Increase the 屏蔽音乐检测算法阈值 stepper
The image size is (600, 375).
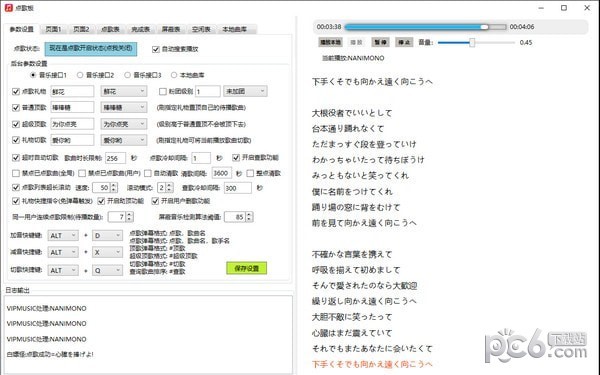(x=249, y=215)
